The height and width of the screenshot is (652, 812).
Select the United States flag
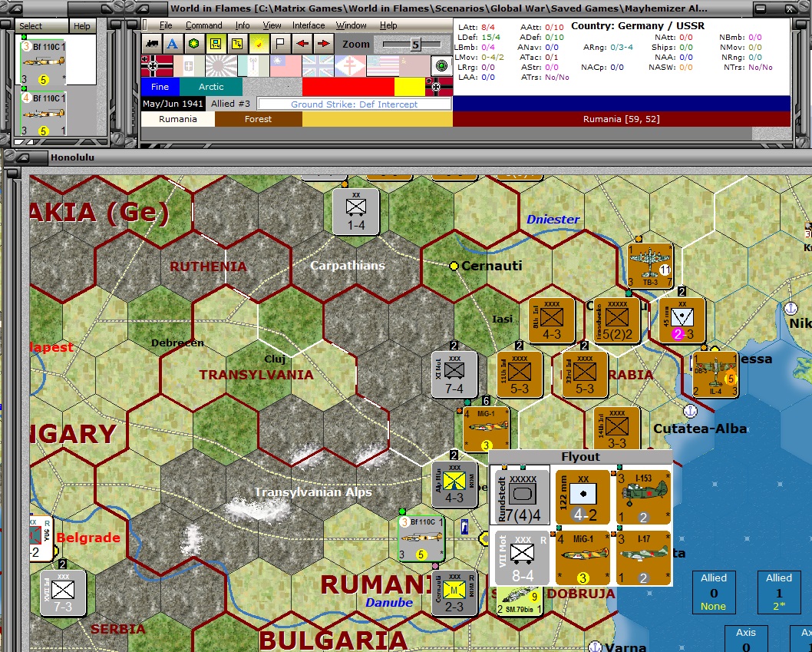[382, 66]
